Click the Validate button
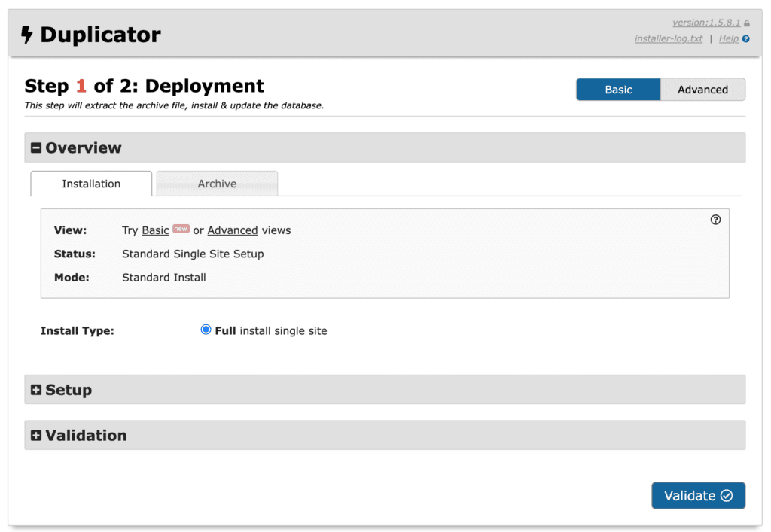 click(698, 495)
